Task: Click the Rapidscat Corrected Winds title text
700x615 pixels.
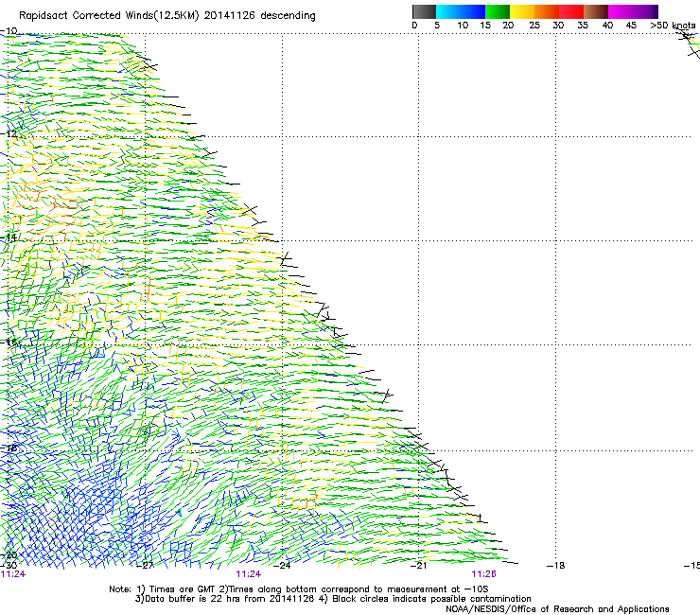Action: 167,16
